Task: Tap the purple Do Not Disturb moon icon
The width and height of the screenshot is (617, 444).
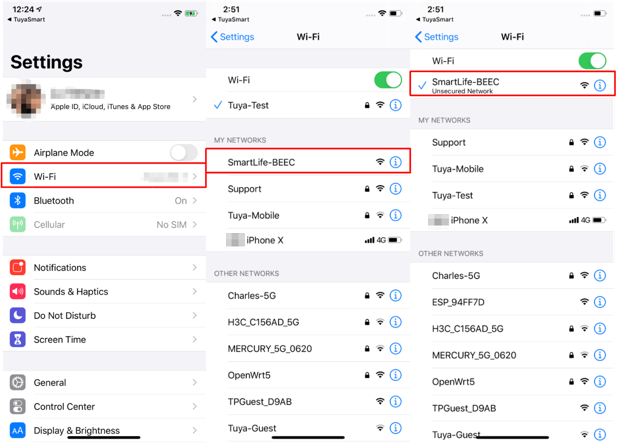Action: coord(17,316)
